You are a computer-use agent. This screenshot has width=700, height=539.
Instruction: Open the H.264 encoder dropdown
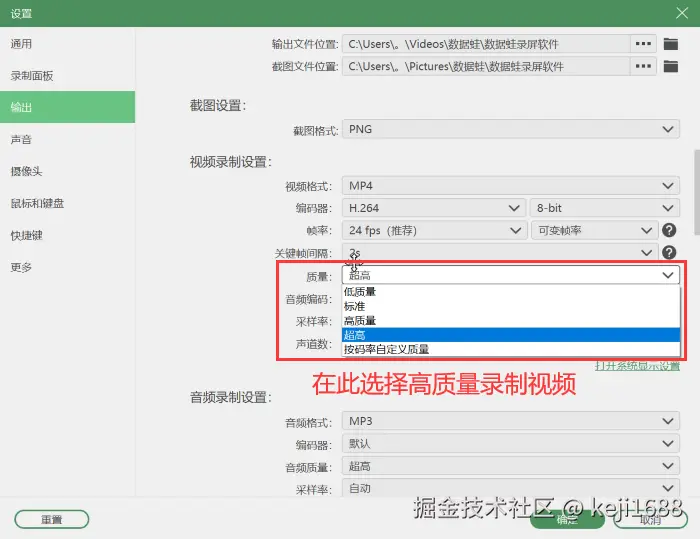[433, 208]
